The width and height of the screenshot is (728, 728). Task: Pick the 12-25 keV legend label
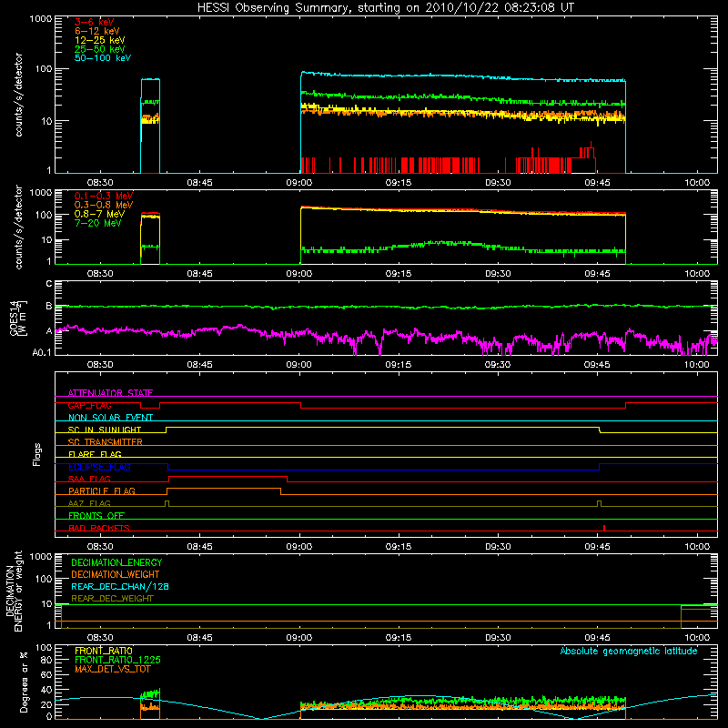coord(100,40)
